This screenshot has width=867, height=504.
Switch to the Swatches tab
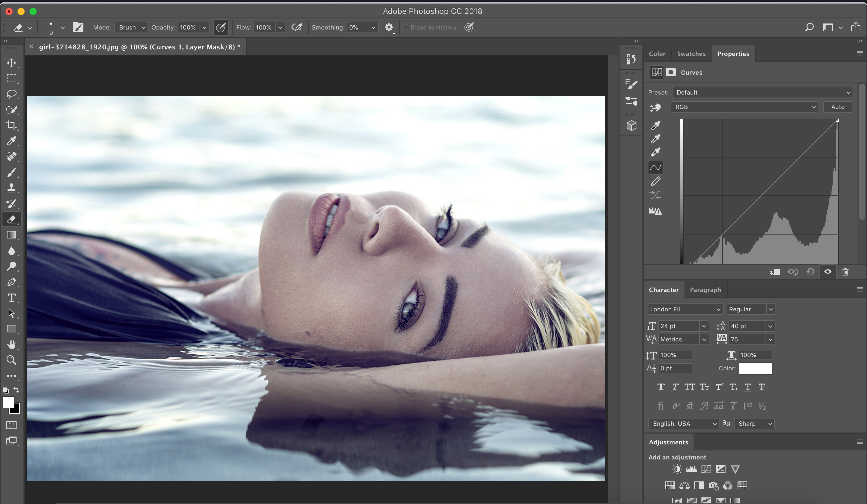[x=691, y=54]
